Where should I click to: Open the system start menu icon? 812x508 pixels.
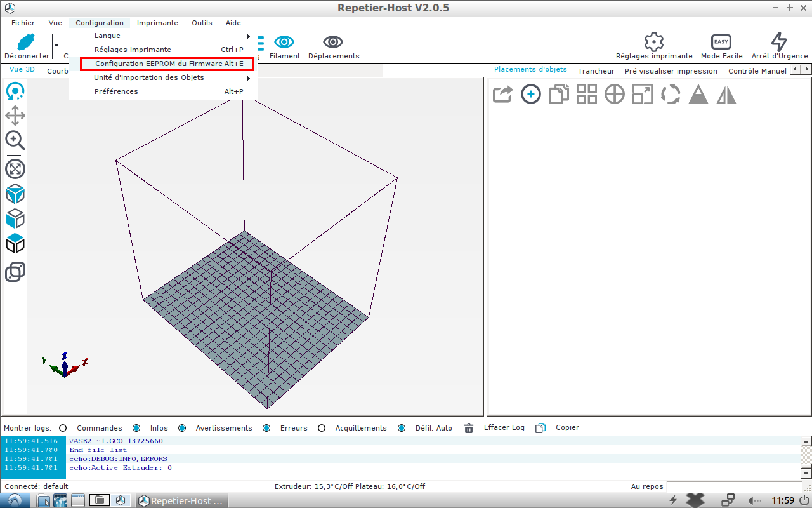(15, 500)
